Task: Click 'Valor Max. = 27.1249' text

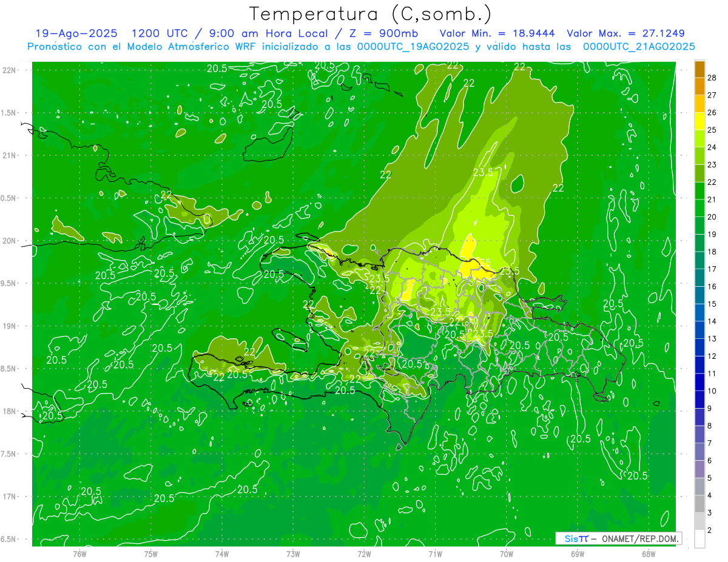Action: pos(626,33)
